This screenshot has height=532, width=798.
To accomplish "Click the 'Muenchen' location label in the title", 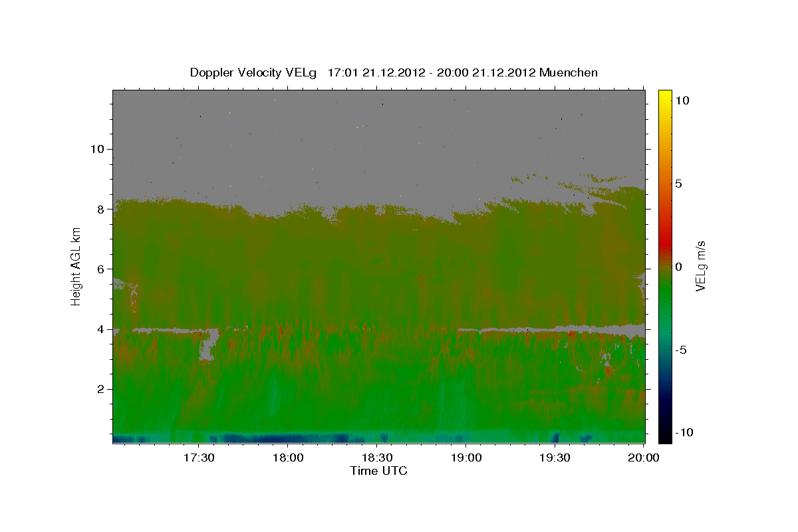I will 569,72.
